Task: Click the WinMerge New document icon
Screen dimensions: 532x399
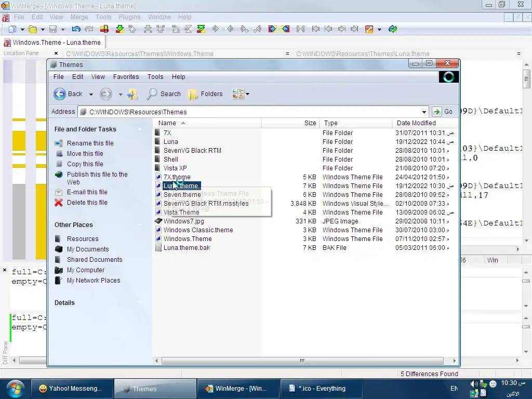Action: point(12,29)
